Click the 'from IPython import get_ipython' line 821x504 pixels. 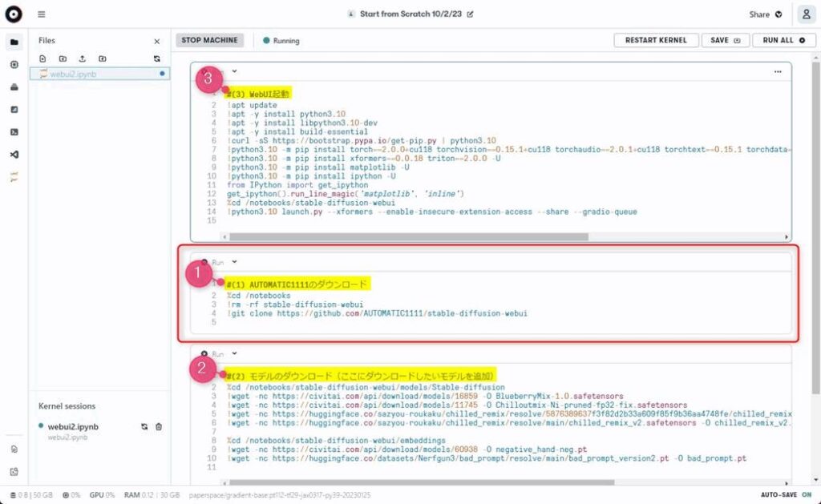coord(297,185)
